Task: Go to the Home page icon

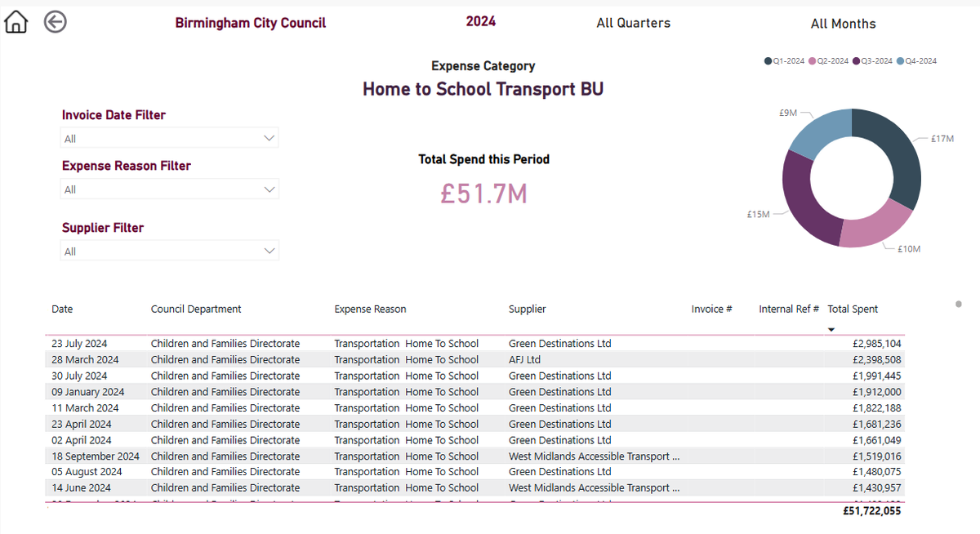Action: pos(16,22)
